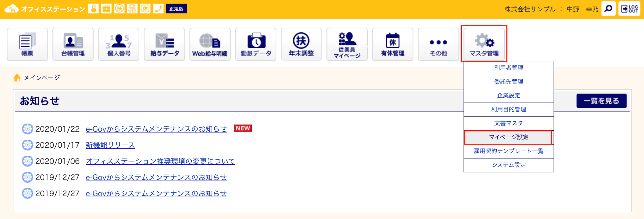Open the 2020/01/22 e-Gov maintenance notice
644x219 pixels.
point(156,129)
